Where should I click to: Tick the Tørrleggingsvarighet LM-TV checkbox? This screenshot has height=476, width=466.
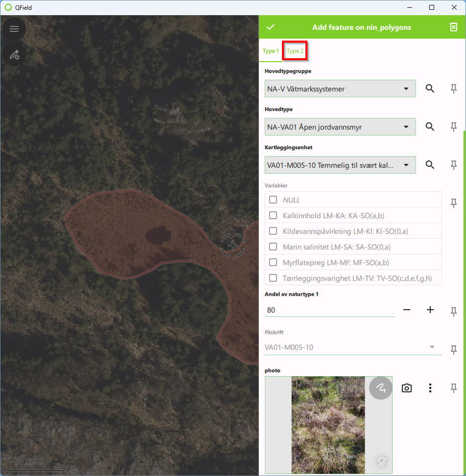[273, 278]
